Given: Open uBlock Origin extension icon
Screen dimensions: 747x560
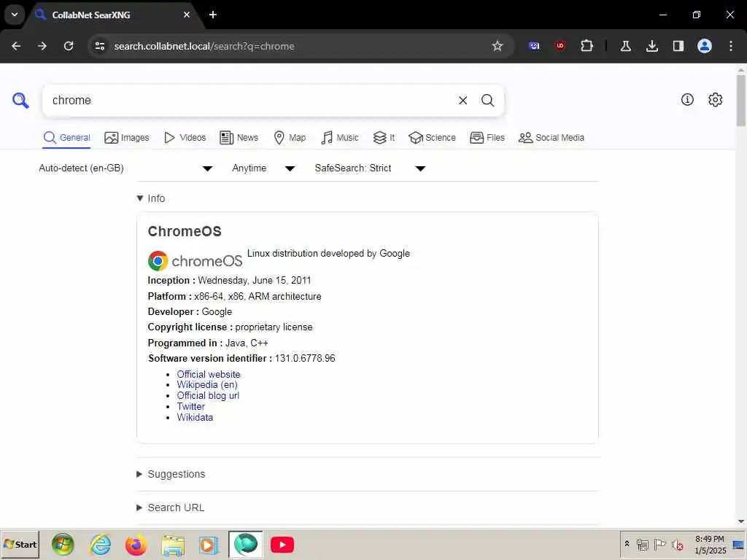Looking at the screenshot, I should click(560, 46).
